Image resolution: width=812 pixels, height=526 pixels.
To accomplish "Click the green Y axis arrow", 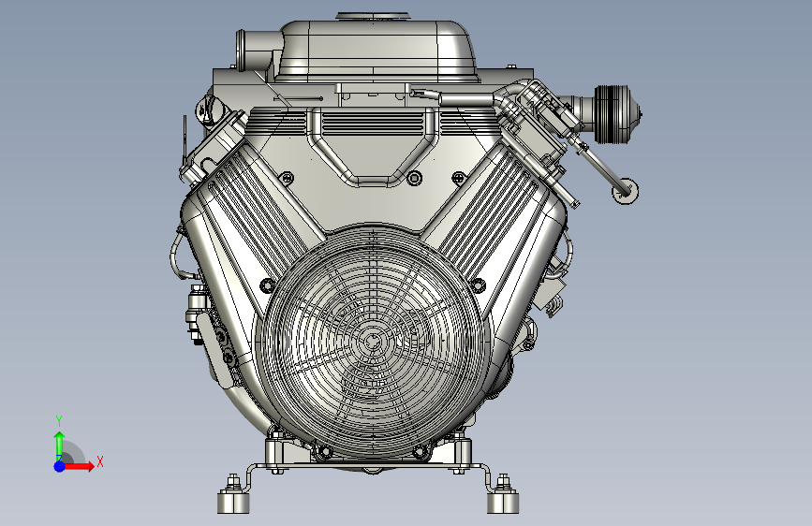I will [x=60, y=446].
